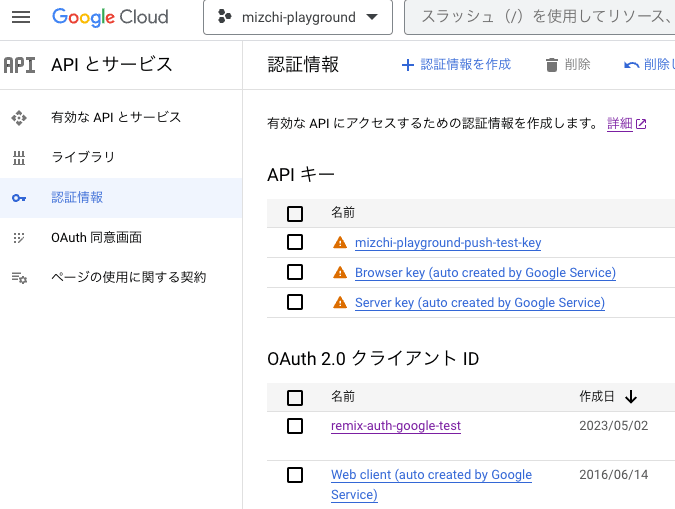Screen dimensions: 675x509
Task: Focus the resource search field
Action: [x=539, y=17]
